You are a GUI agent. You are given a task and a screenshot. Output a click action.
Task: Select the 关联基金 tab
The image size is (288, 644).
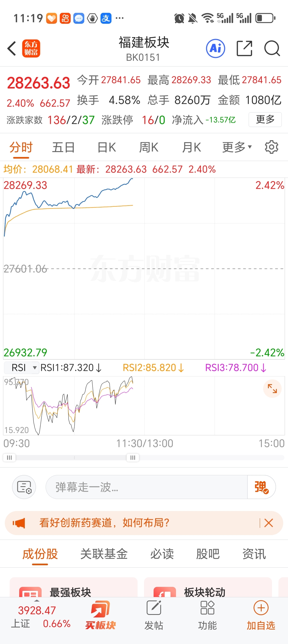pyautogui.click(x=104, y=554)
